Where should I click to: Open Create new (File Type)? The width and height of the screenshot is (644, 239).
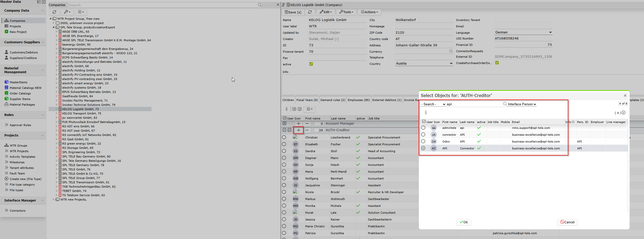click(25, 179)
